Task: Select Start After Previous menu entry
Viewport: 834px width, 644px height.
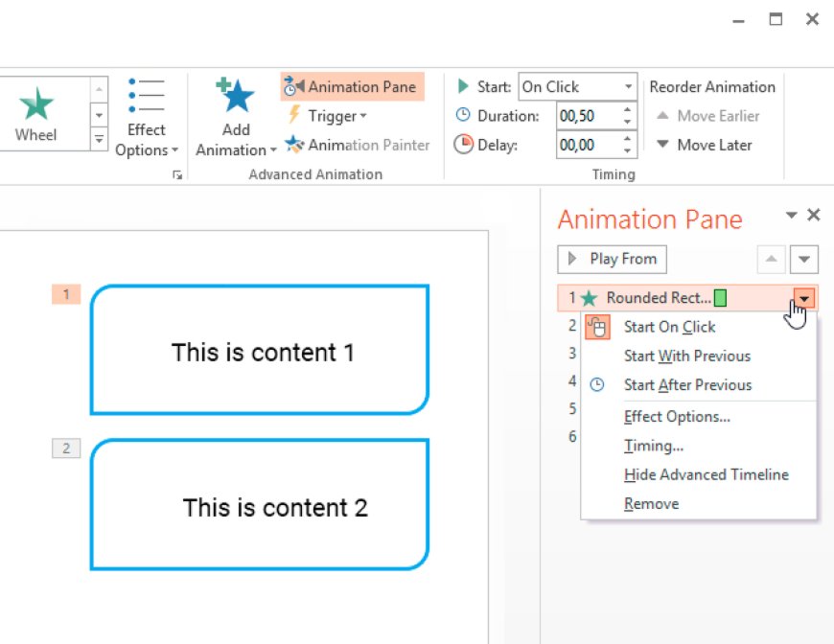Action: (687, 384)
